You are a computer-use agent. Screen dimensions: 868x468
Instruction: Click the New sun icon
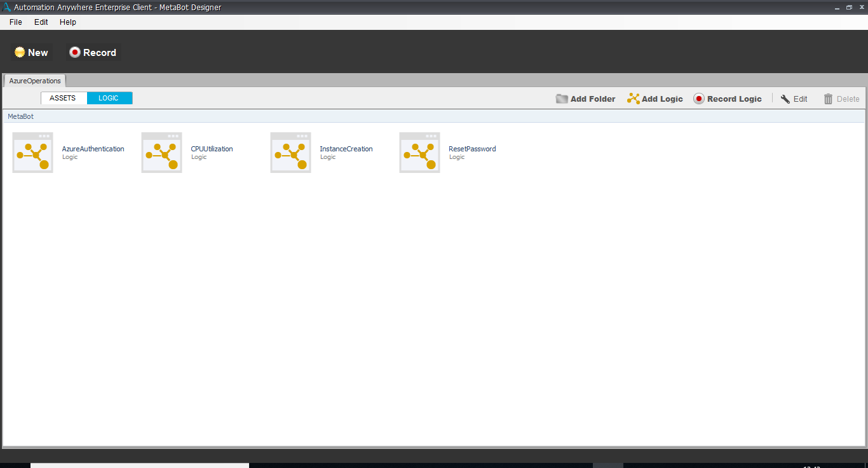[x=20, y=52]
